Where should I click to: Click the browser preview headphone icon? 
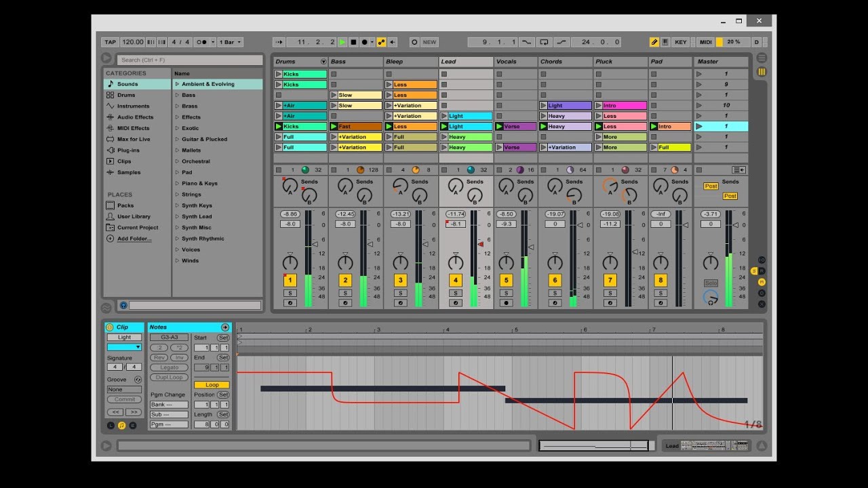[123, 306]
